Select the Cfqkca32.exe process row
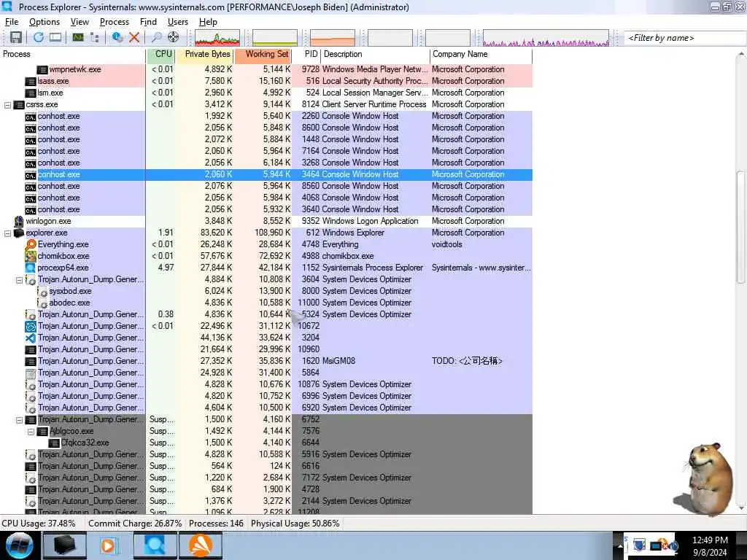Viewport: 747px width, 560px height. pos(266,443)
